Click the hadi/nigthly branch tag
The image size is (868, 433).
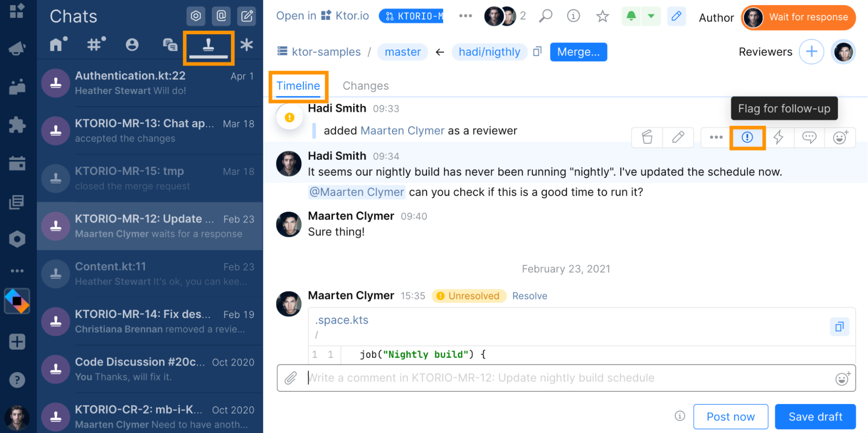(490, 52)
